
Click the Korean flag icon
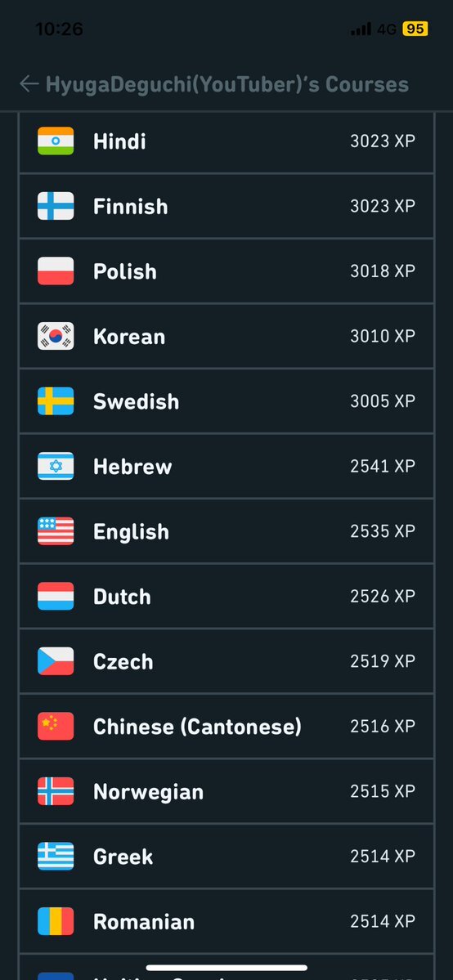pos(56,336)
